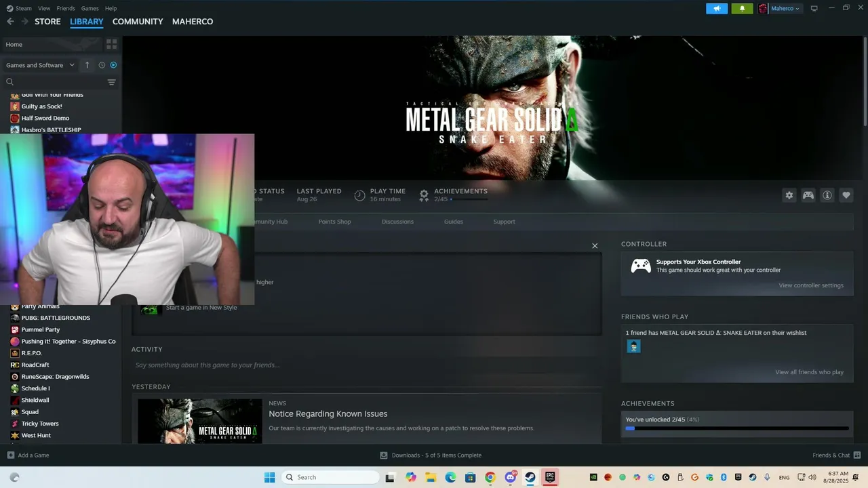Click the main page vertical scrollbar
Image resolution: width=868 pixels, height=488 pixels.
865,81
